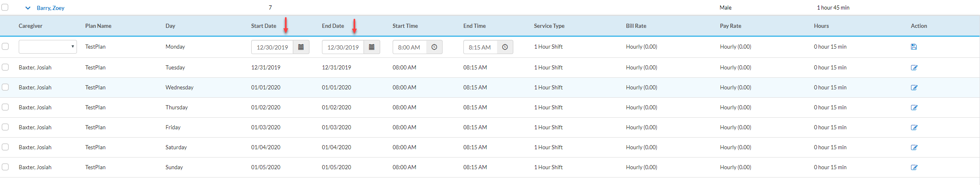Edit the Wednesday schedule row

914,88
